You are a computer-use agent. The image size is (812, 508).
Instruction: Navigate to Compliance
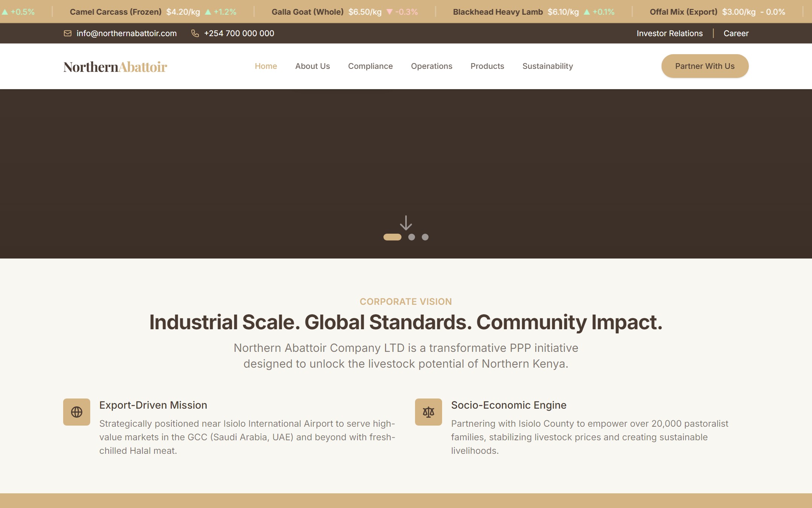point(370,66)
